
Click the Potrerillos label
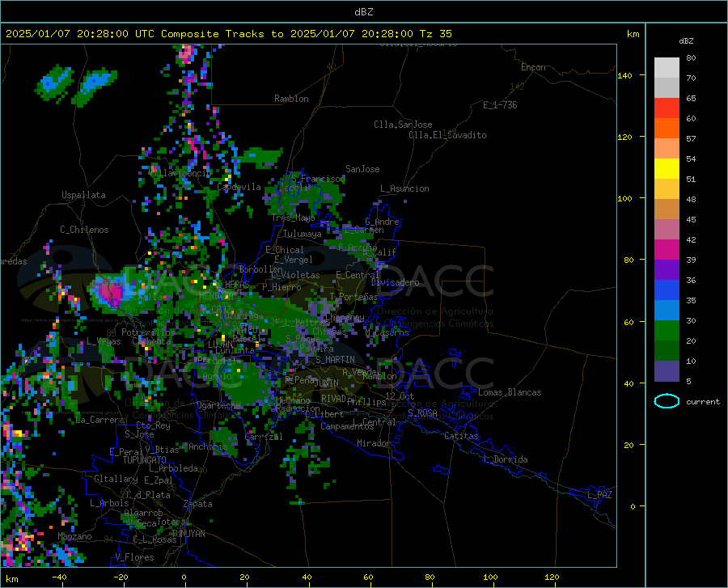(x=148, y=332)
